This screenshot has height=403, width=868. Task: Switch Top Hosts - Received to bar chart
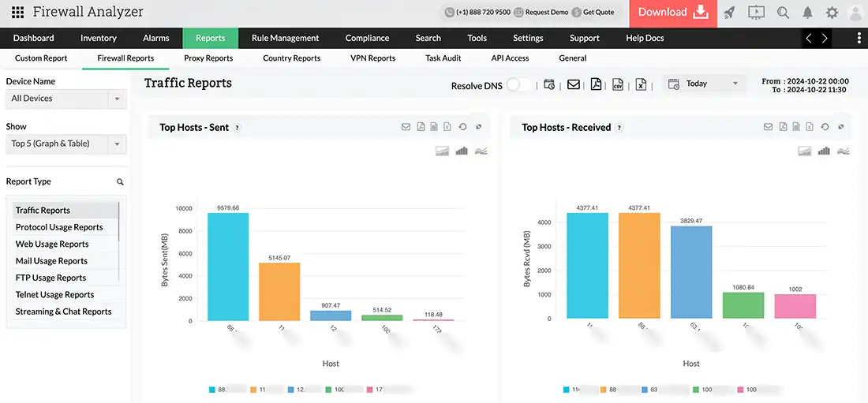[825, 151]
